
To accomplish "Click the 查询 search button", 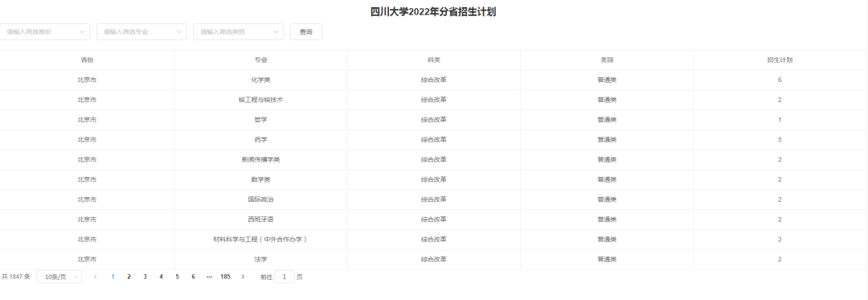I will [306, 32].
